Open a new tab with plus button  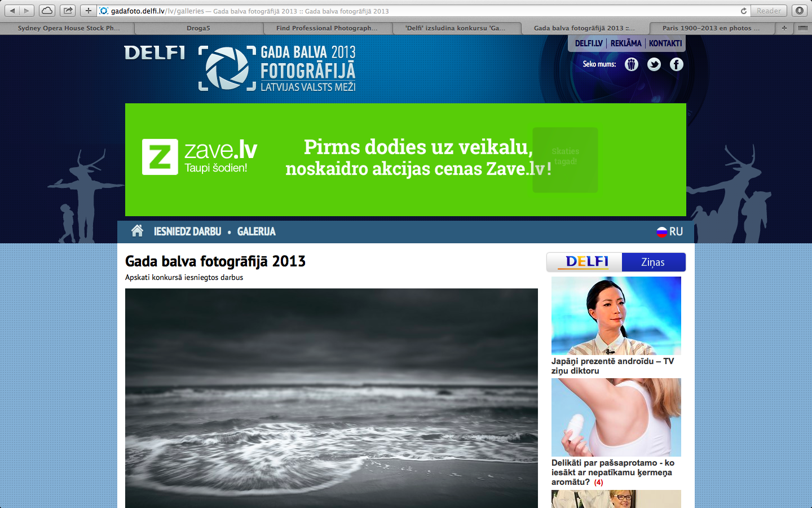click(x=784, y=28)
